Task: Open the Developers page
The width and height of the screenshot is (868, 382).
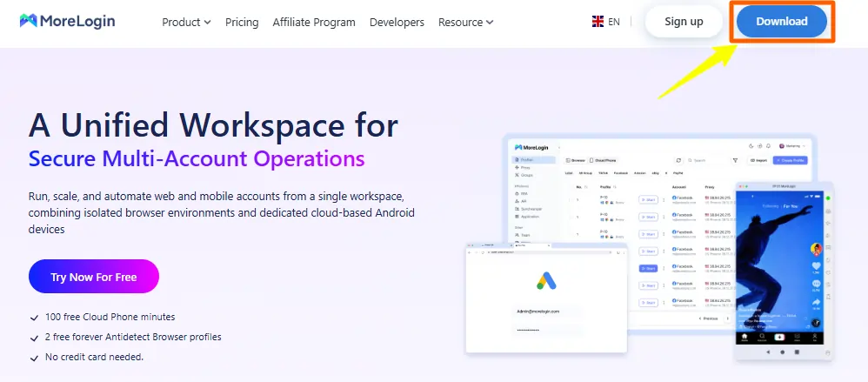Action: click(x=397, y=22)
